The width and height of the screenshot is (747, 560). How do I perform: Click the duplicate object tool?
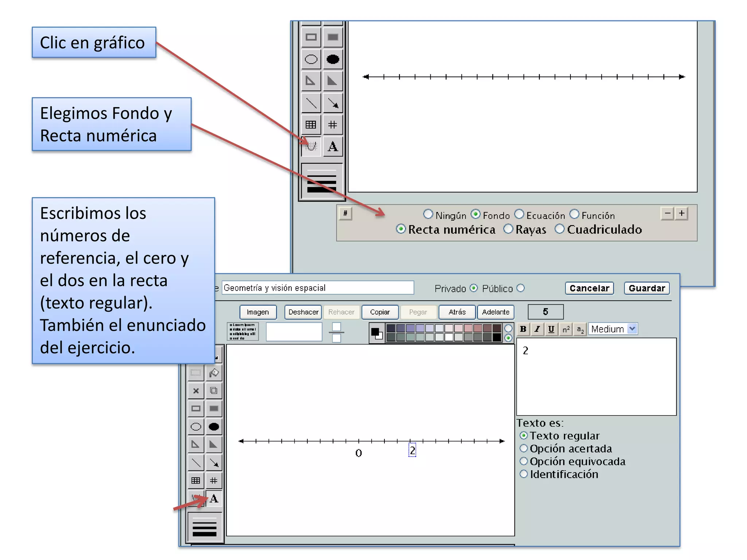pos(214,391)
